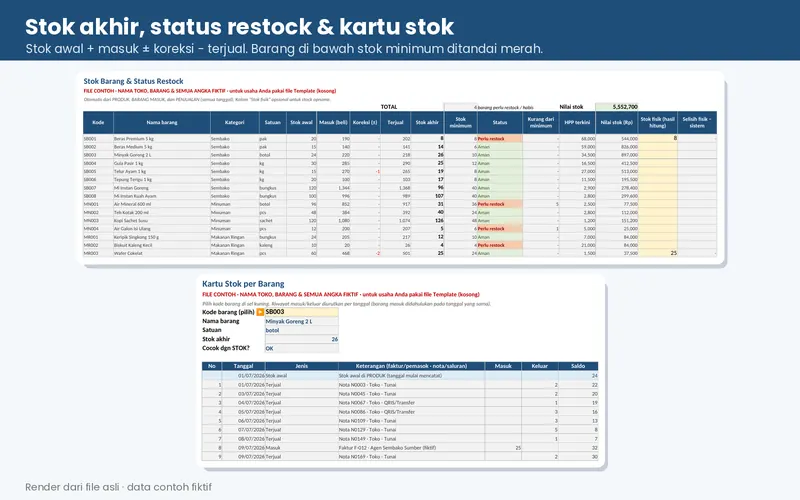The height and width of the screenshot is (500, 800).
Task: Click the Wafer Cokelat row name
Action: point(128,253)
